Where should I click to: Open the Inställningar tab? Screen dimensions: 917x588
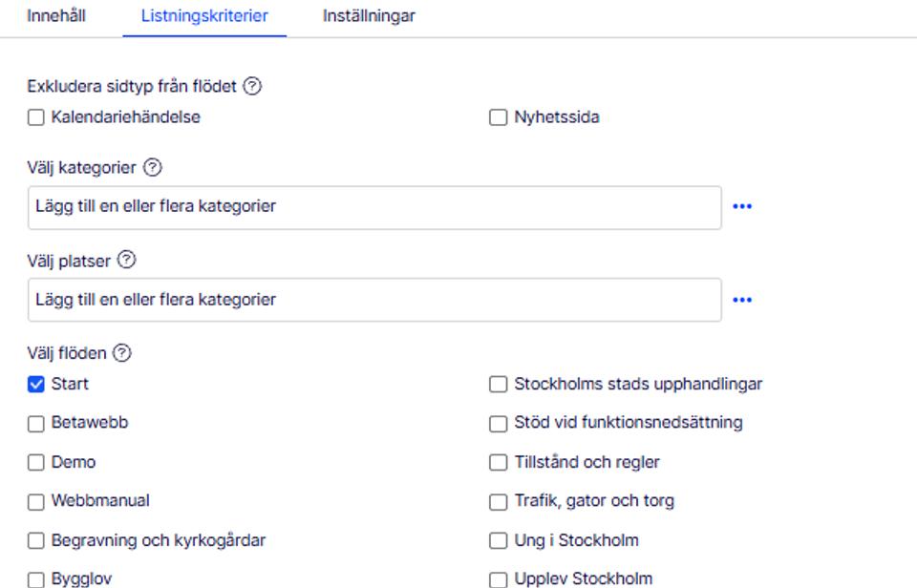pyautogui.click(x=369, y=16)
